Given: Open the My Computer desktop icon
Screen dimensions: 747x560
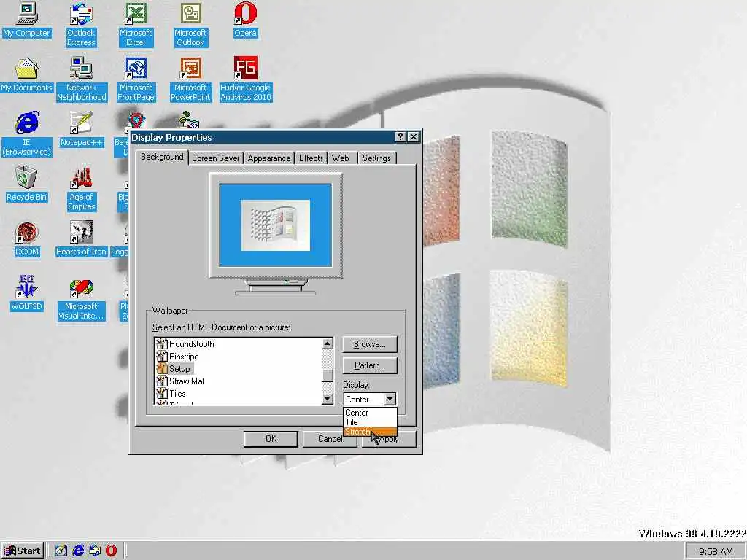Looking at the screenshot, I should coord(27,20).
